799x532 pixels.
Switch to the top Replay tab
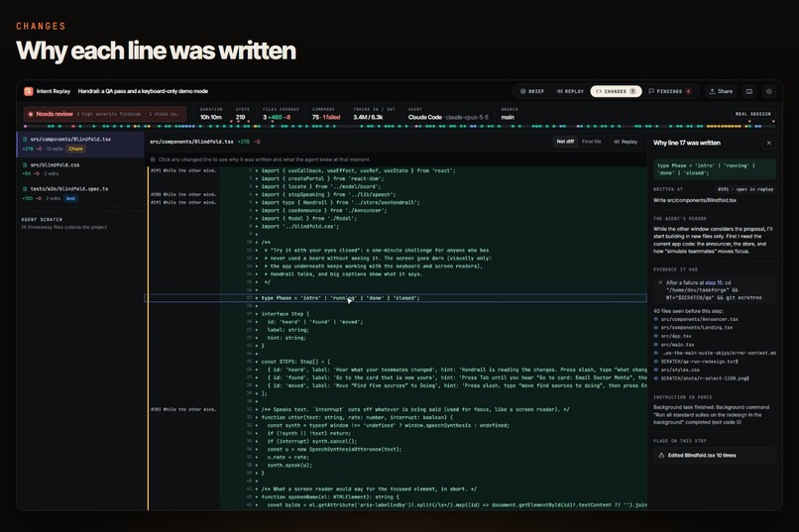click(570, 91)
